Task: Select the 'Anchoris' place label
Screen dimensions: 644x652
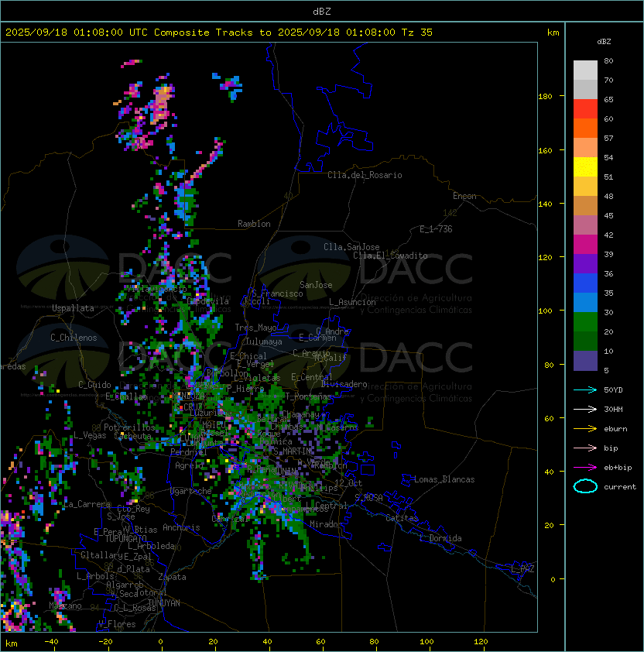Action: point(181,527)
